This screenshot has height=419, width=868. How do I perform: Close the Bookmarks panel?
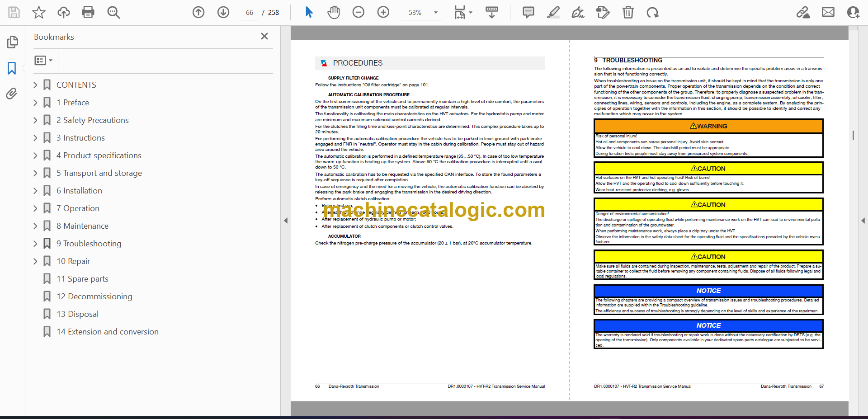click(264, 36)
